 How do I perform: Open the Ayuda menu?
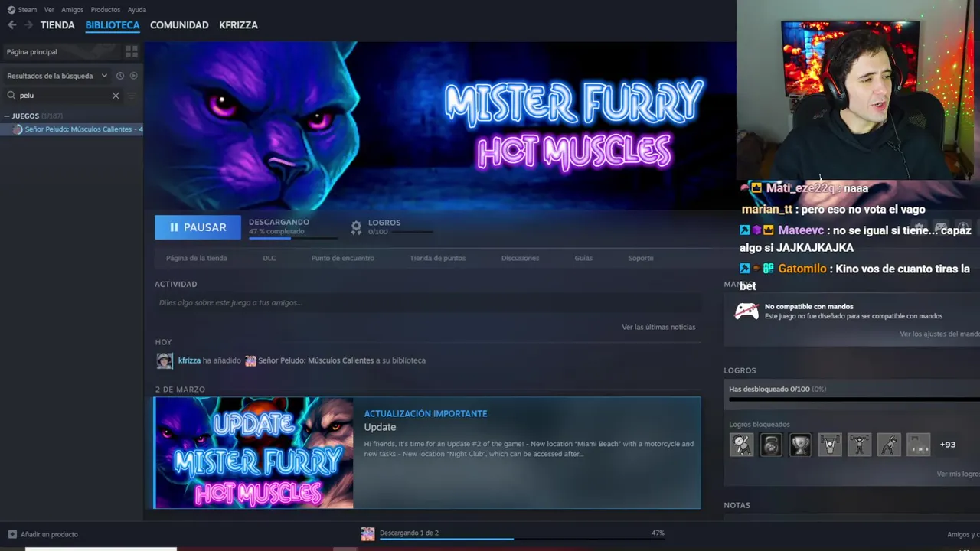pyautogui.click(x=136, y=10)
